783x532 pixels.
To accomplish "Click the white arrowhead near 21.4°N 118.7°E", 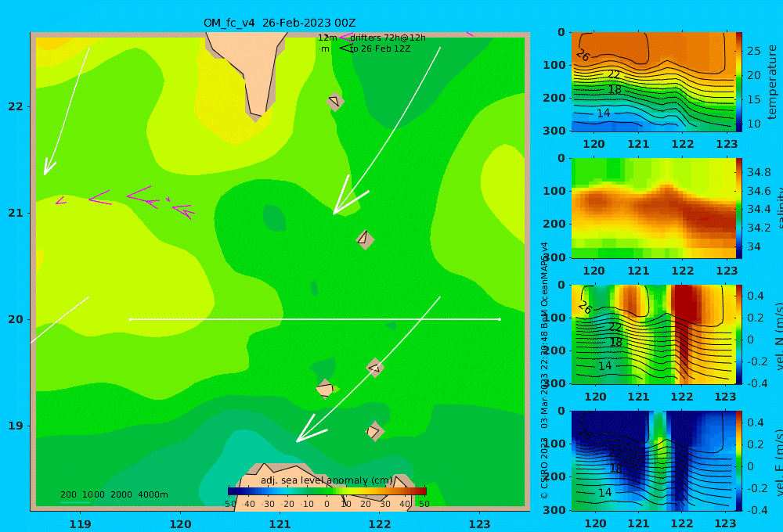I will [49, 167].
